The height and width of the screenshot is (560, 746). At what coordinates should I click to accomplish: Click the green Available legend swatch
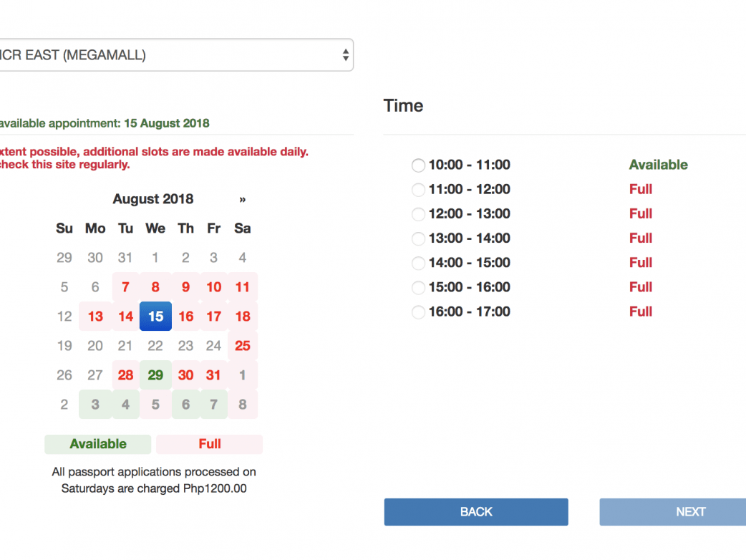[98, 444]
